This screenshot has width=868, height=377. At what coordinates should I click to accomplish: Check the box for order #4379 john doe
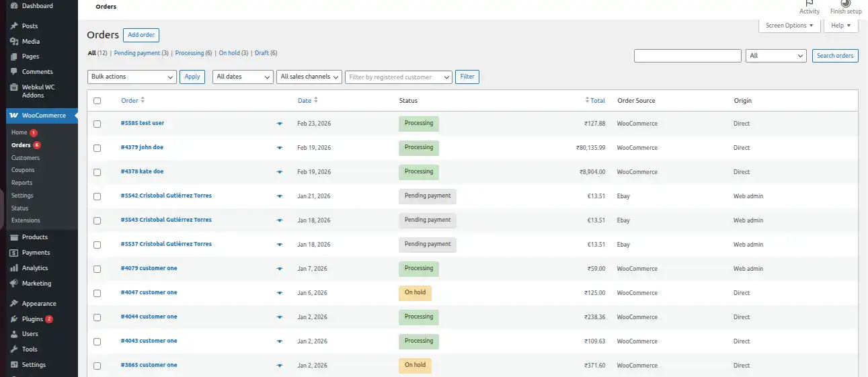click(97, 148)
